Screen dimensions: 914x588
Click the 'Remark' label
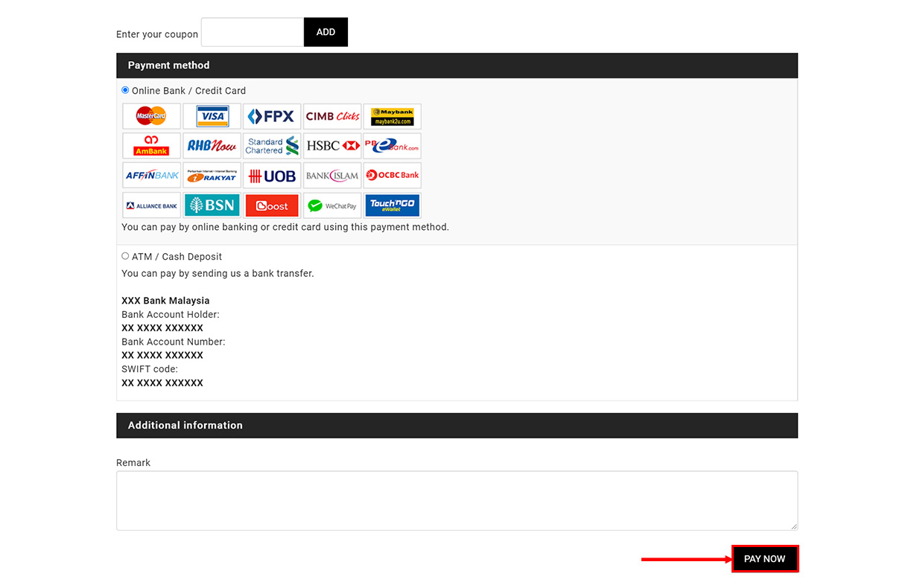(x=133, y=463)
